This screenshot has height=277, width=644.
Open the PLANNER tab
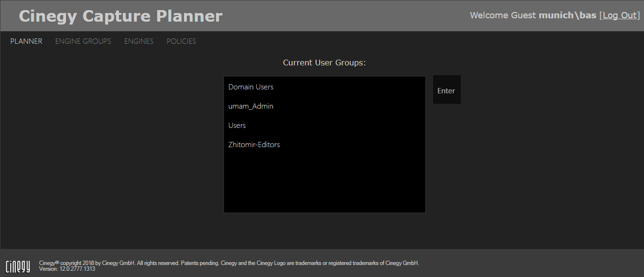pyautogui.click(x=26, y=41)
